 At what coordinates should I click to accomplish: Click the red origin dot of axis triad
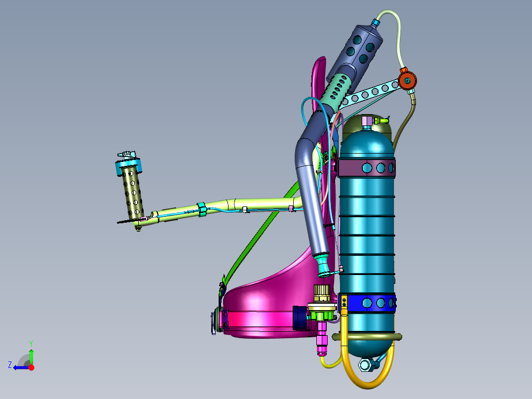coord(31,367)
